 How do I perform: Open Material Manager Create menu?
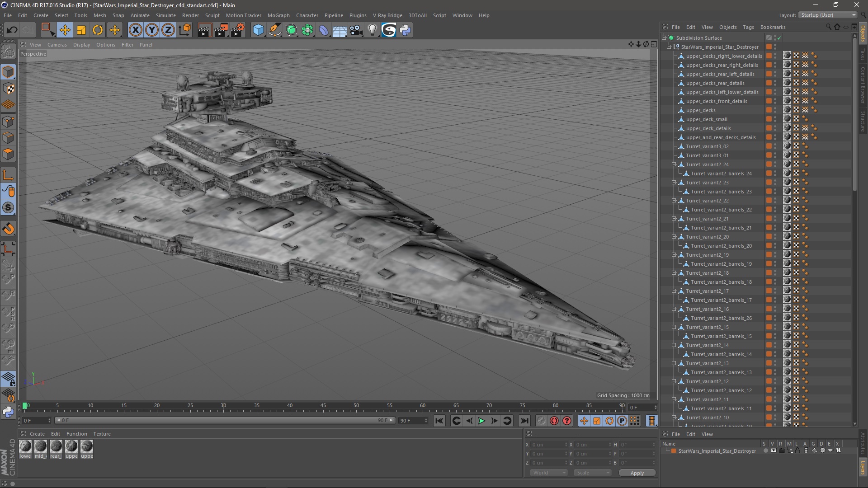[37, 434]
